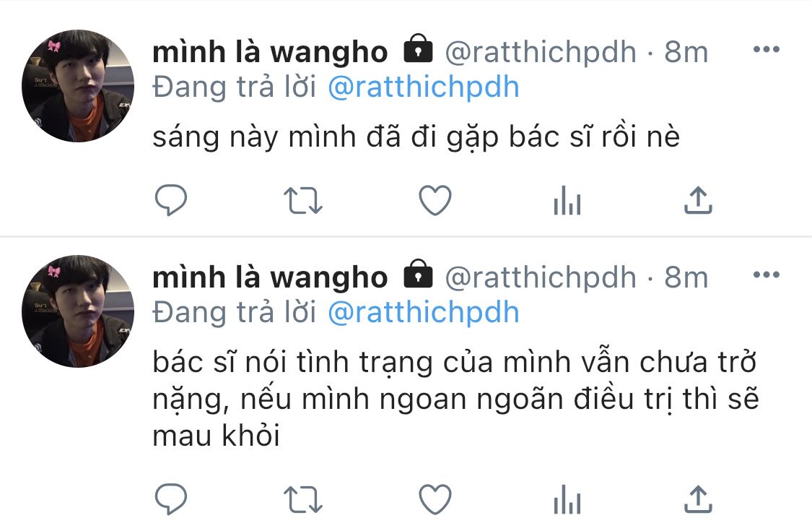Open the second tweet text bác sĩ nói

tap(455, 398)
